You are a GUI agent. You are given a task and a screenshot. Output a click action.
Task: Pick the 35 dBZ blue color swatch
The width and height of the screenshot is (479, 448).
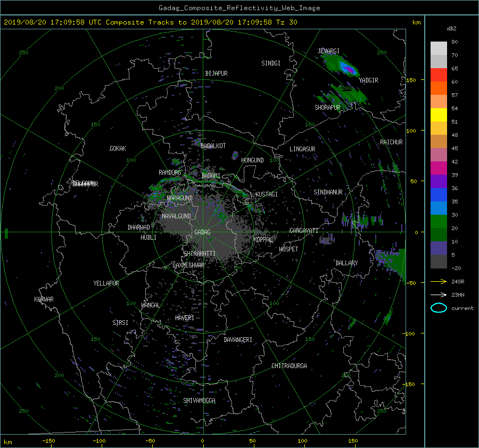(439, 195)
